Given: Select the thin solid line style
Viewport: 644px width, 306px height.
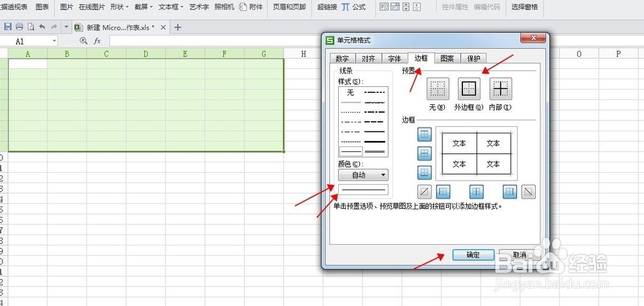Looking at the screenshot, I should (x=351, y=151).
